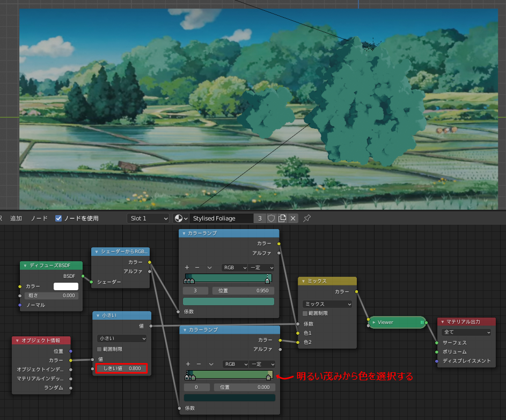Click the ランダム output socket
Screen dimensions: 506x420
click(71, 388)
